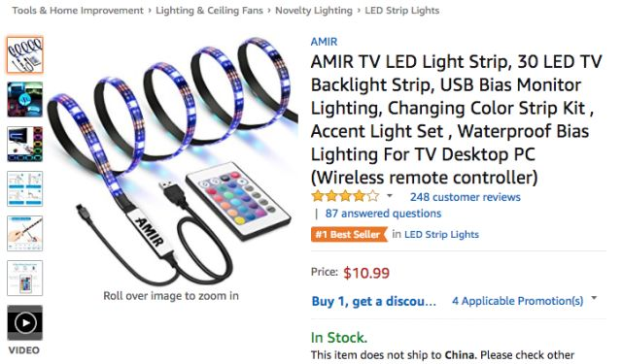
Task: Select the third thumbnail showing color options
Action: (x=24, y=145)
